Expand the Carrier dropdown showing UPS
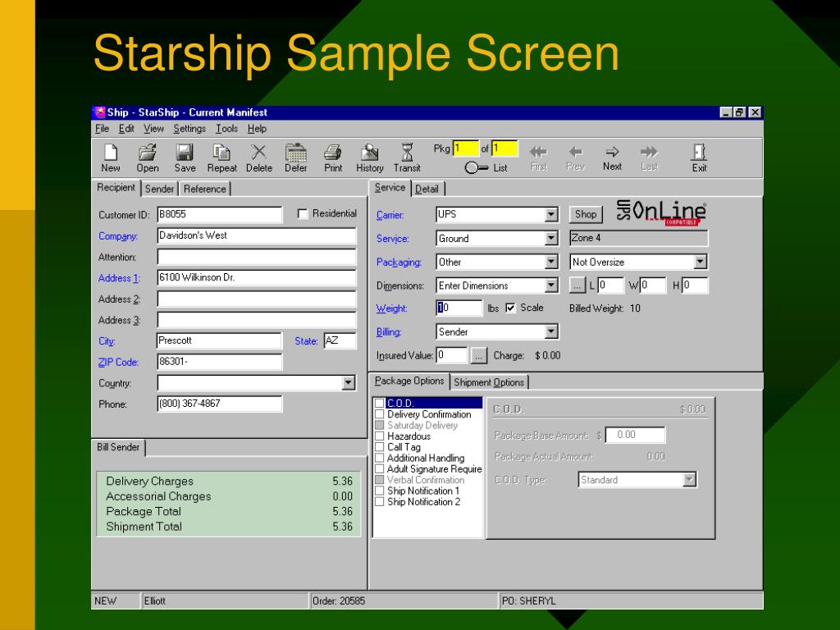840x630 pixels. click(551, 214)
